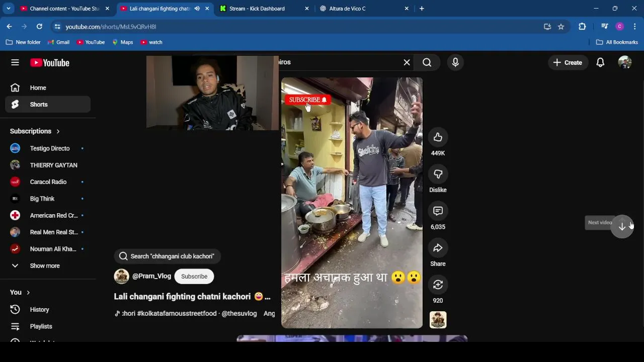
Task: Expand Show more subscriptions
Action: 48,265
